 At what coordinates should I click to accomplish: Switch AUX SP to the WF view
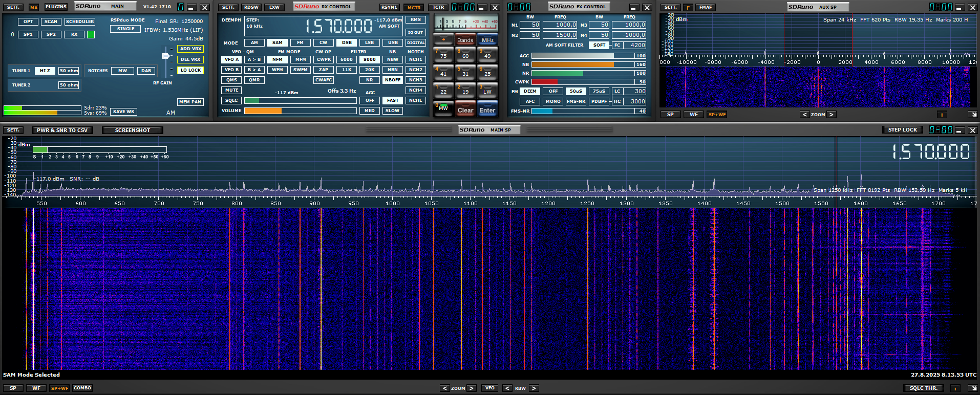pos(694,115)
